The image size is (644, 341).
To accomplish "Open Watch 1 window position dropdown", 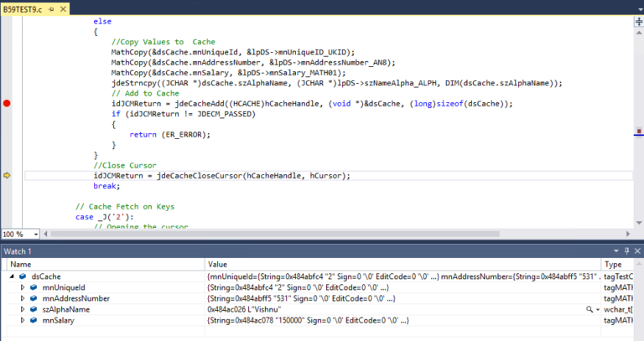I will tap(616, 251).
